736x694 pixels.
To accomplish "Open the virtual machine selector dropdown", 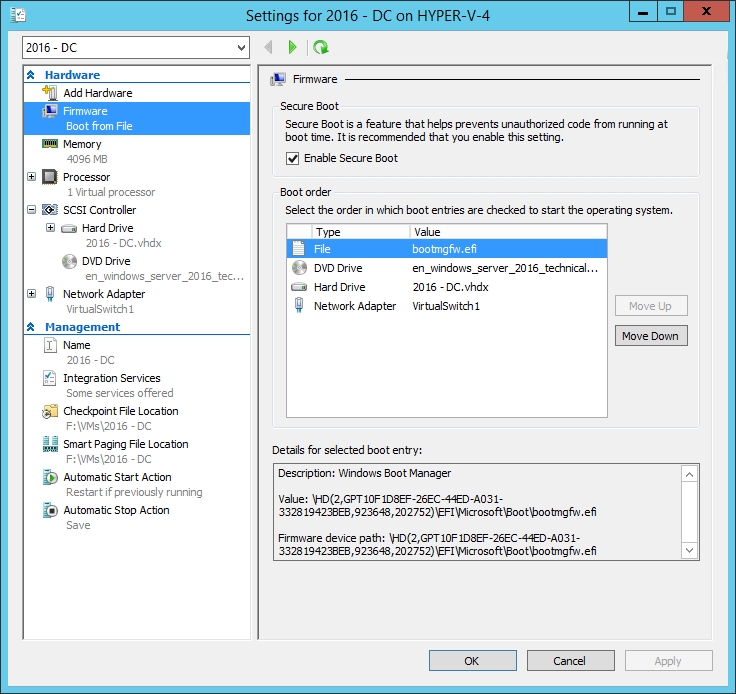I will [x=241, y=48].
